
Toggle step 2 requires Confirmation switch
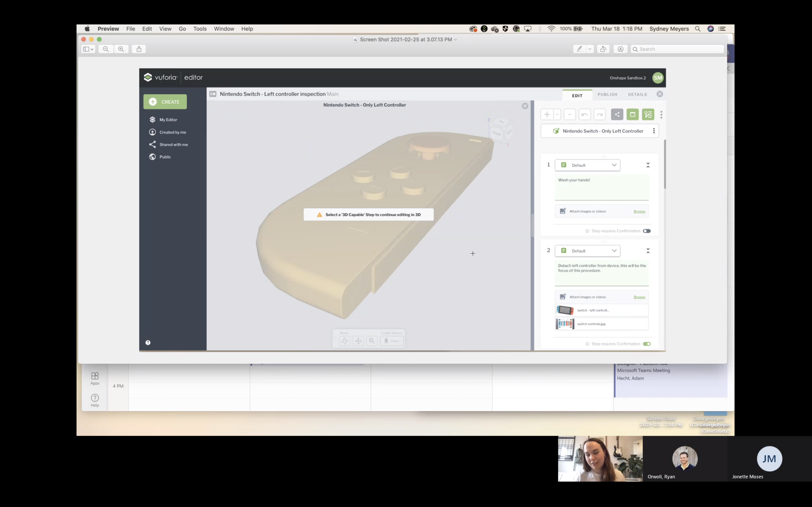point(646,344)
